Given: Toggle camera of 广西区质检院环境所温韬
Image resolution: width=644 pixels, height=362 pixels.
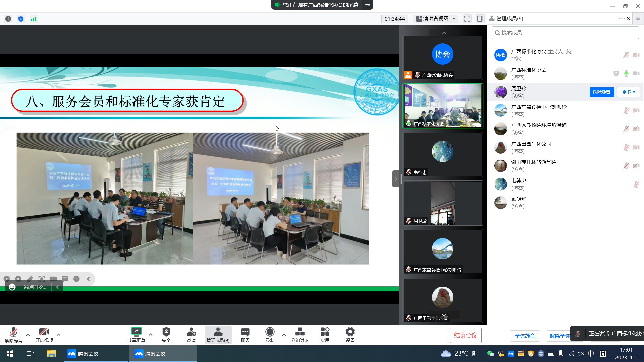Looking at the screenshot, I should [x=636, y=129].
